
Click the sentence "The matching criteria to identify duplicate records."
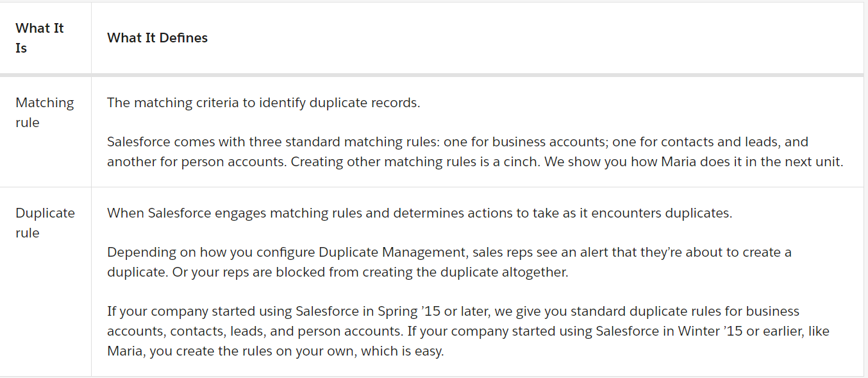[263, 103]
